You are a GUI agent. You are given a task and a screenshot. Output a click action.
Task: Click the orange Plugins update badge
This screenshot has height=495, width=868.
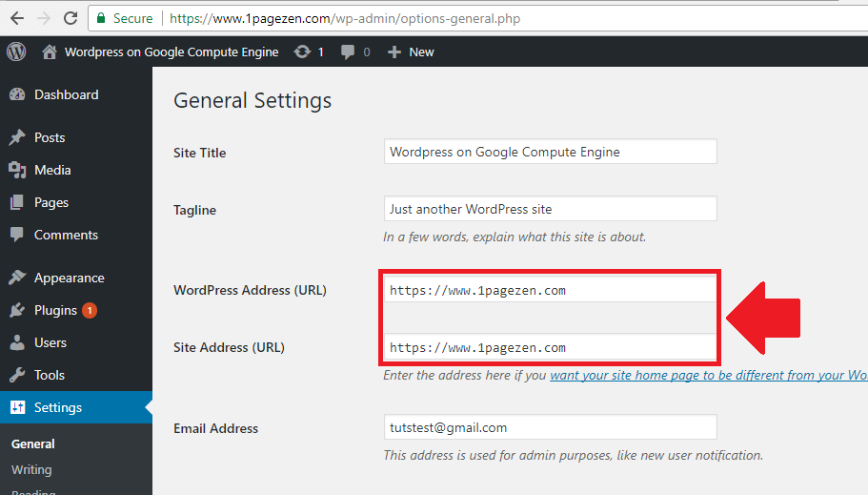(x=90, y=310)
